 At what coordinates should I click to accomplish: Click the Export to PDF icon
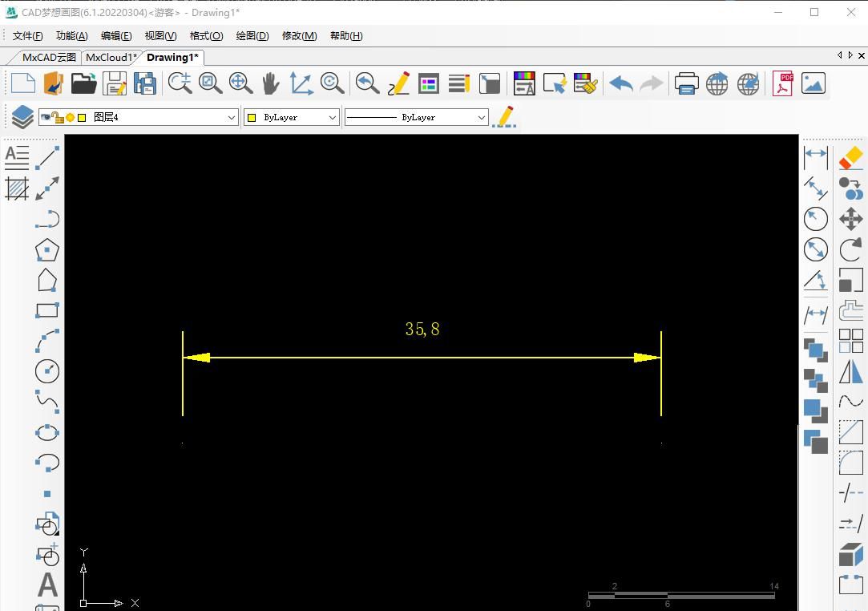tap(782, 83)
